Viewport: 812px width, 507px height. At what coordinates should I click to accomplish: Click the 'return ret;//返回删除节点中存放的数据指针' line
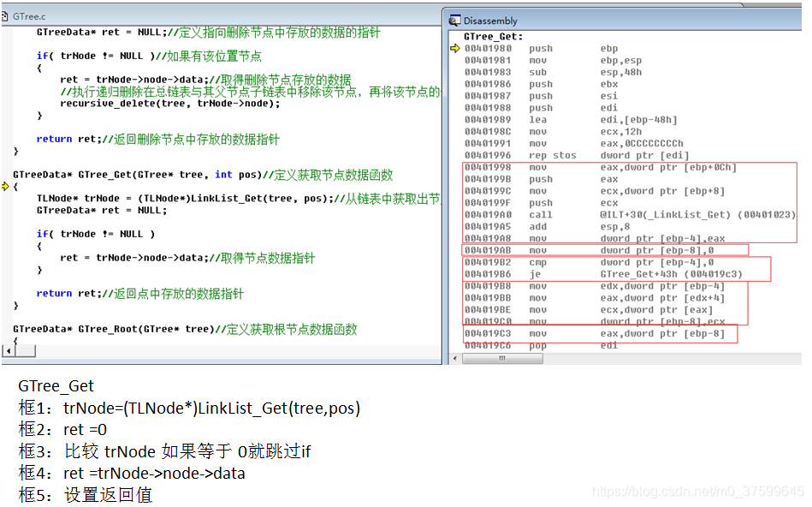pyautogui.click(x=158, y=139)
